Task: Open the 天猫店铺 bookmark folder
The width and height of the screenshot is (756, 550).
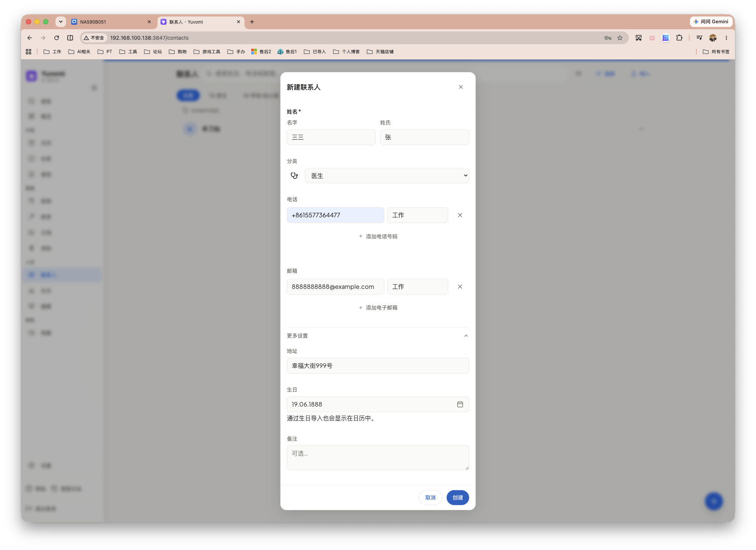Action: click(x=380, y=52)
